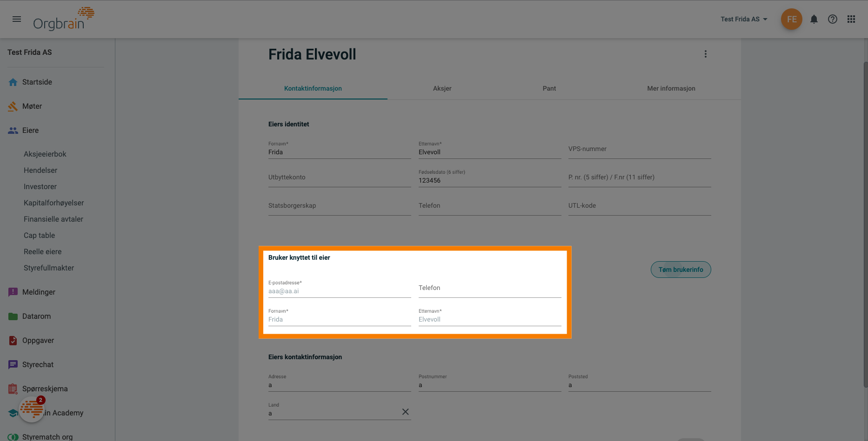The image size is (868, 441).
Task: Open Hendelser submenu item
Action: click(x=40, y=171)
